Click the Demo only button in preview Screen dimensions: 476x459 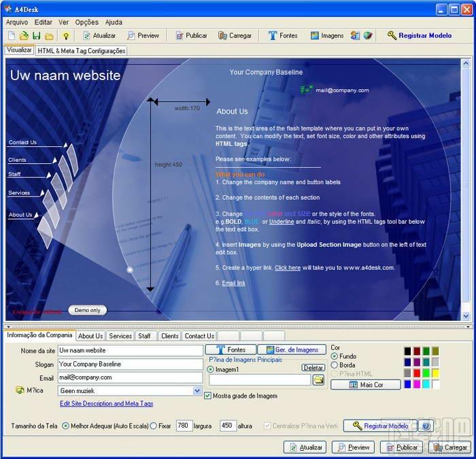click(x=88, y=310)
